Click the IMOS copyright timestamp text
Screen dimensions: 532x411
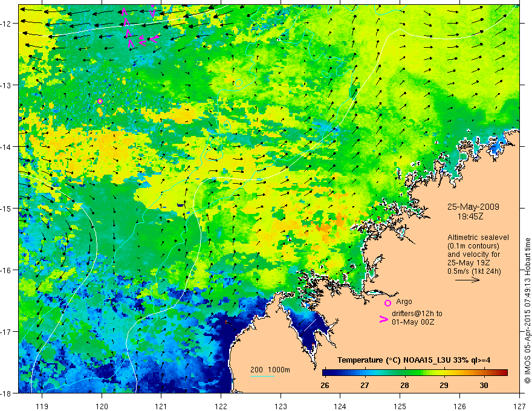(527, 311)
